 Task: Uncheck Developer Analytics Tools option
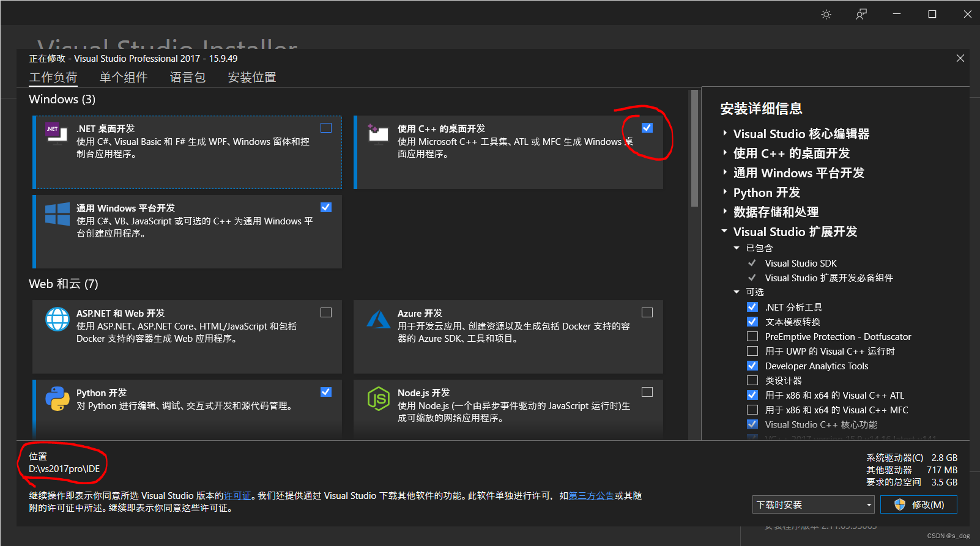[x=752, y=366]
